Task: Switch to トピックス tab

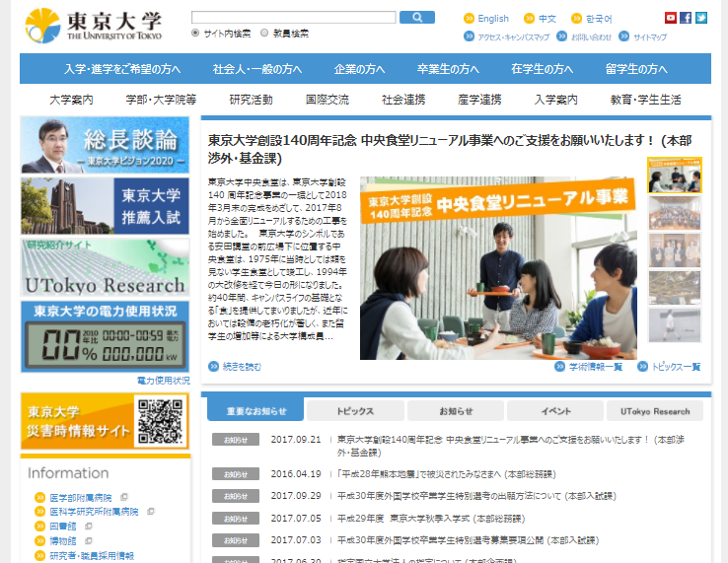Action: click(x=355, y=411)
